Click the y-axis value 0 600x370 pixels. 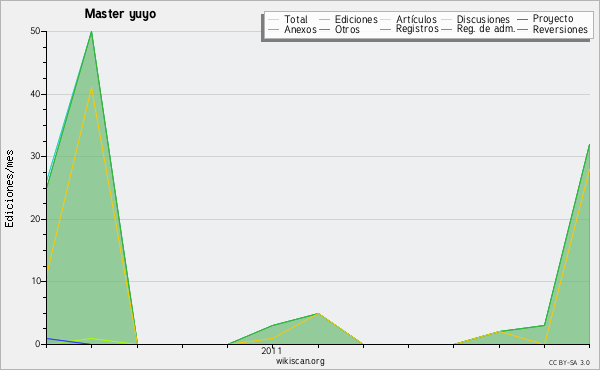pos(38,344)
